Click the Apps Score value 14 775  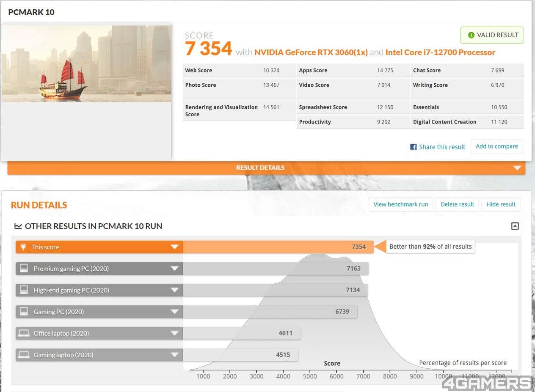pyautogui.click(x=385, y=70)
